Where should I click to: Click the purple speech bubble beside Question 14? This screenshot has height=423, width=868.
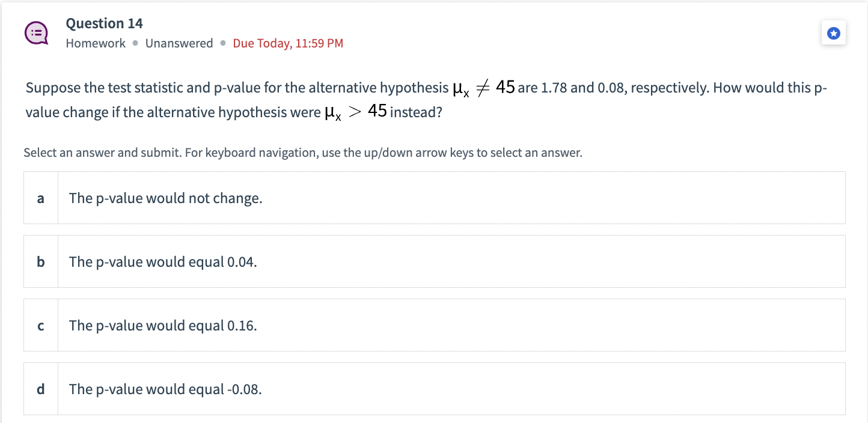coord(36,32)
